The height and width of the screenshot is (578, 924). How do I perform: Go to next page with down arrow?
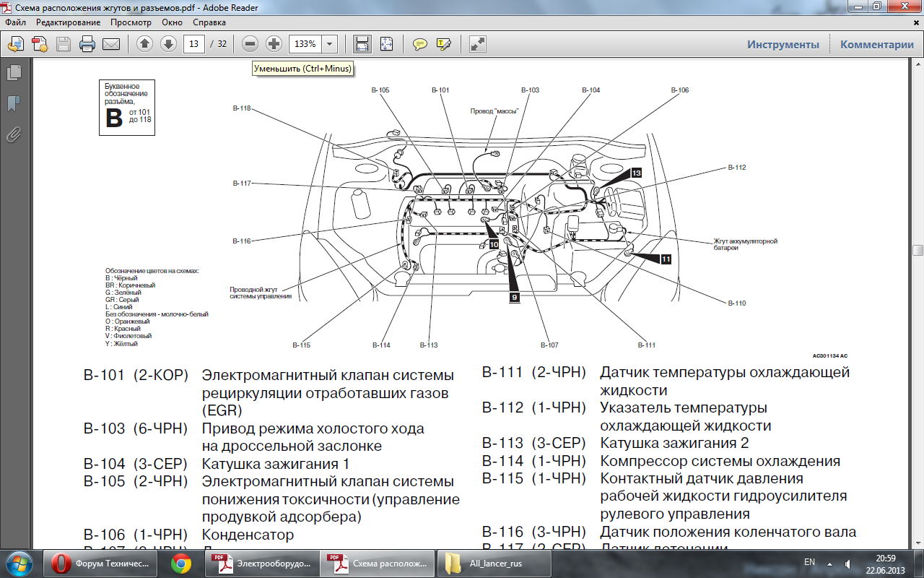pos(168,44)
